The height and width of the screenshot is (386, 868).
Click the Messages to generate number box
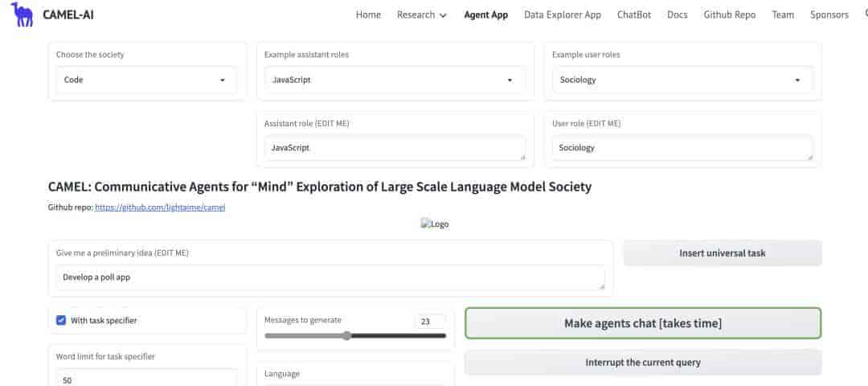click(x=429, y=321)
